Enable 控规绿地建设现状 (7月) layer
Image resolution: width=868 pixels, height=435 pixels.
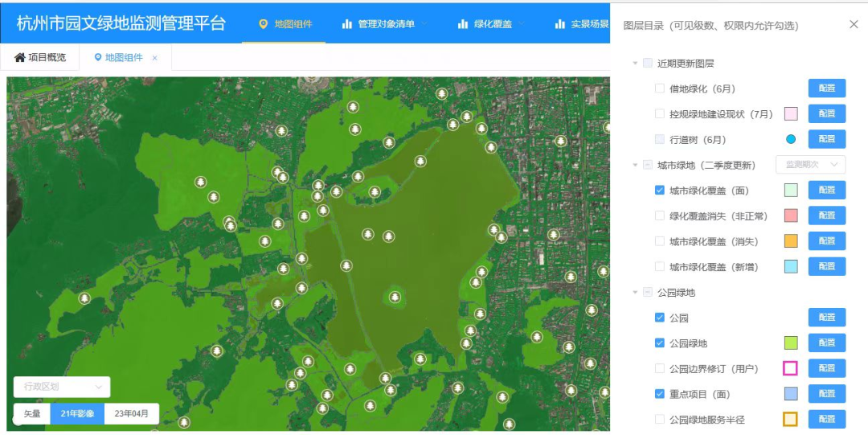tap(660, 114)
